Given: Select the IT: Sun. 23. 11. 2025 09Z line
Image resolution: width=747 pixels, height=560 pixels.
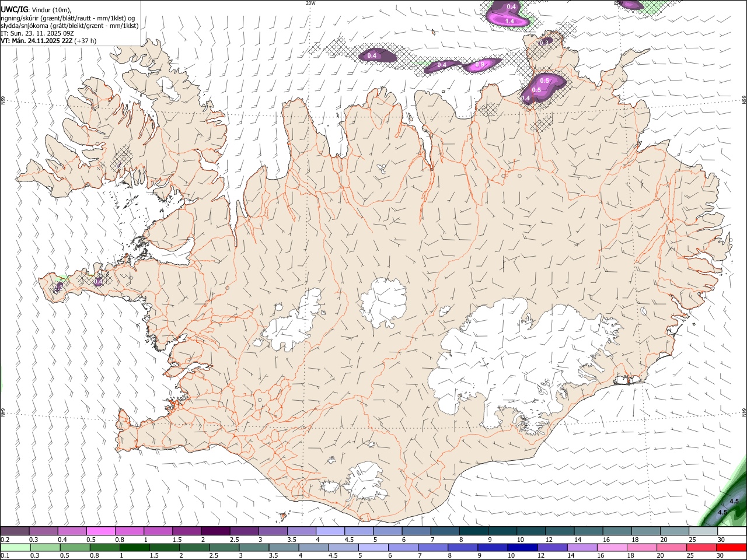Looking at the screenshot, I should coord(37,33).
